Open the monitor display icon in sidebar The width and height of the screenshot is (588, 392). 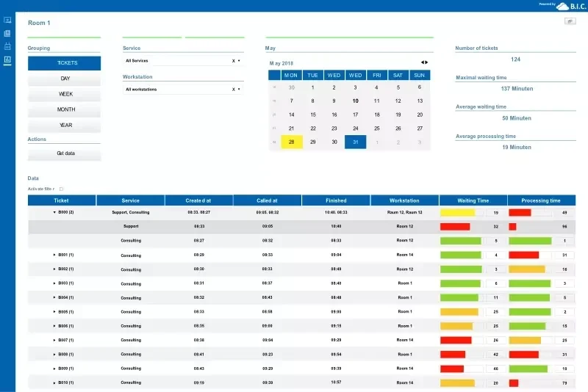pyautogui.click(x=7, y=20)
